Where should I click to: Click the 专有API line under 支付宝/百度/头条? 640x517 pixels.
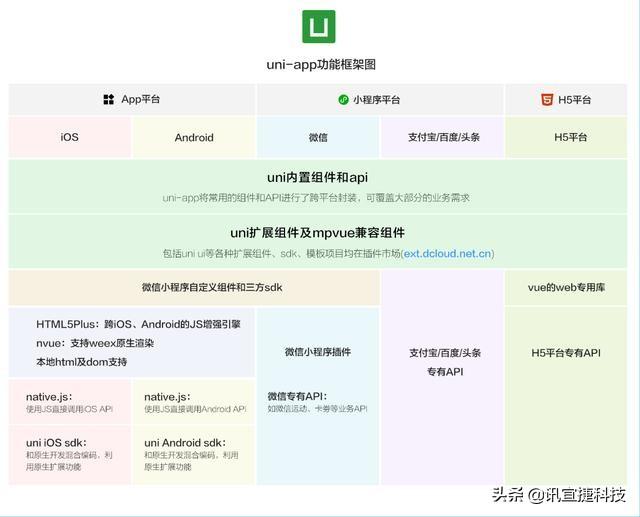[x=445, y=372]
